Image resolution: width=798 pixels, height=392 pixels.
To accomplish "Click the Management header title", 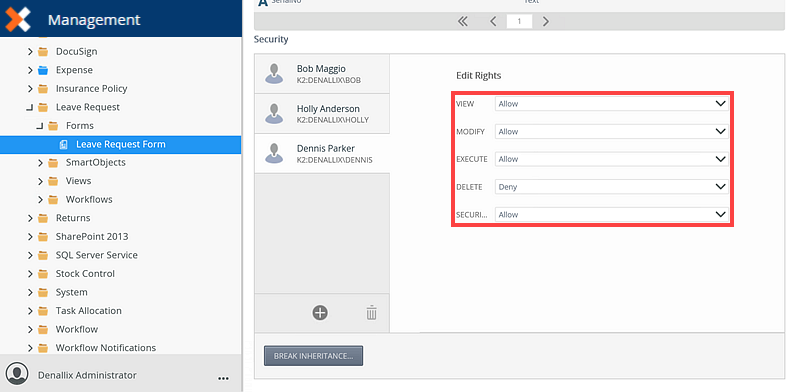I will pyautogui.click(x=94, y=20).
